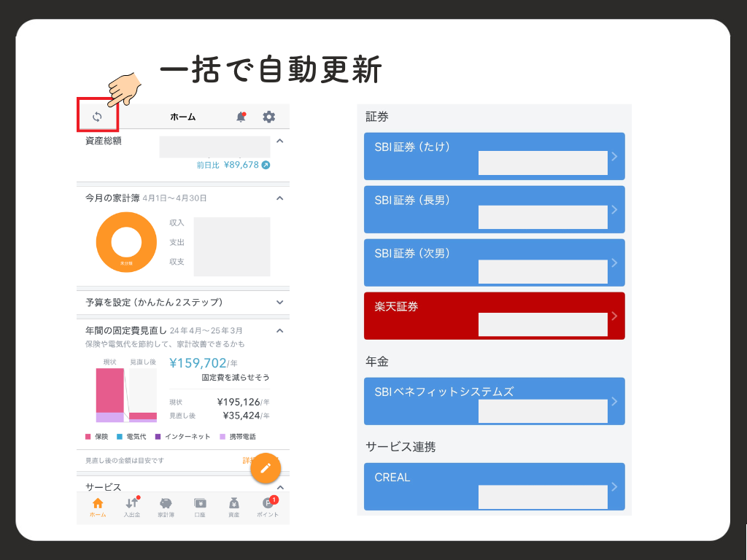
Task: Tap 収支 label in 家計簿
Action: [x=177, y=262]
